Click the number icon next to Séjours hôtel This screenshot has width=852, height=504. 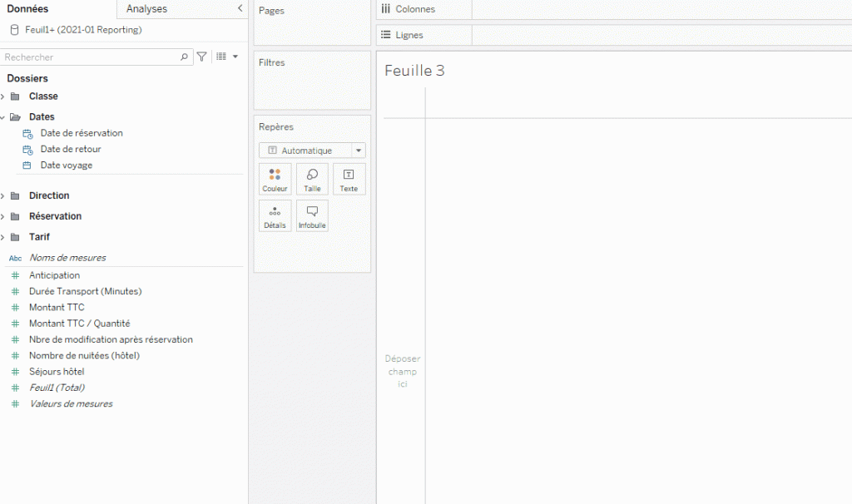click(15, 372)
